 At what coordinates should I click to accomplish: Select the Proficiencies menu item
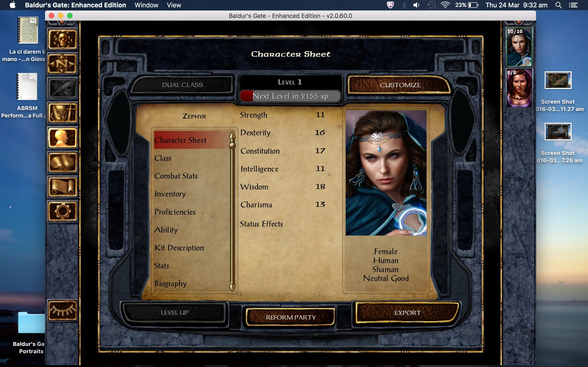175,211
